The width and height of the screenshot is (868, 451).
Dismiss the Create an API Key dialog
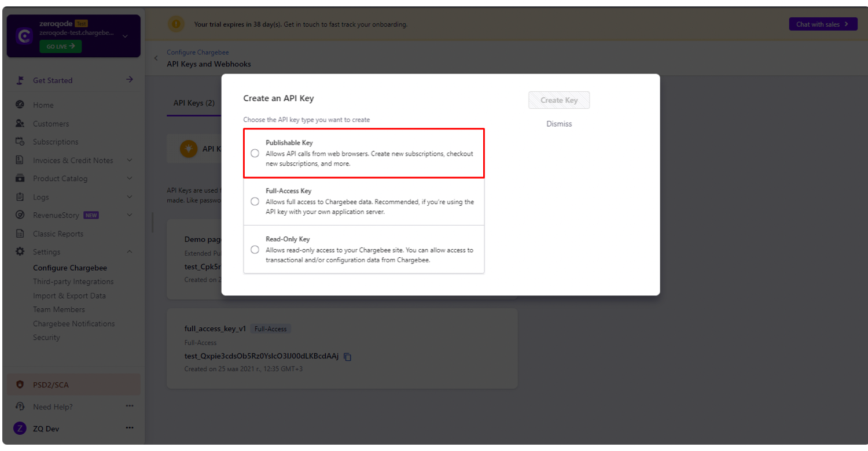pyautogui.click(x=559, y=124)
